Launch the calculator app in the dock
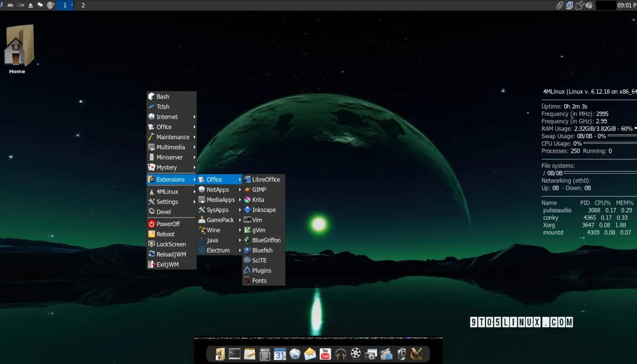Viewport: 637px width, 364px height. pyautogui.click(x=264, y=354)
